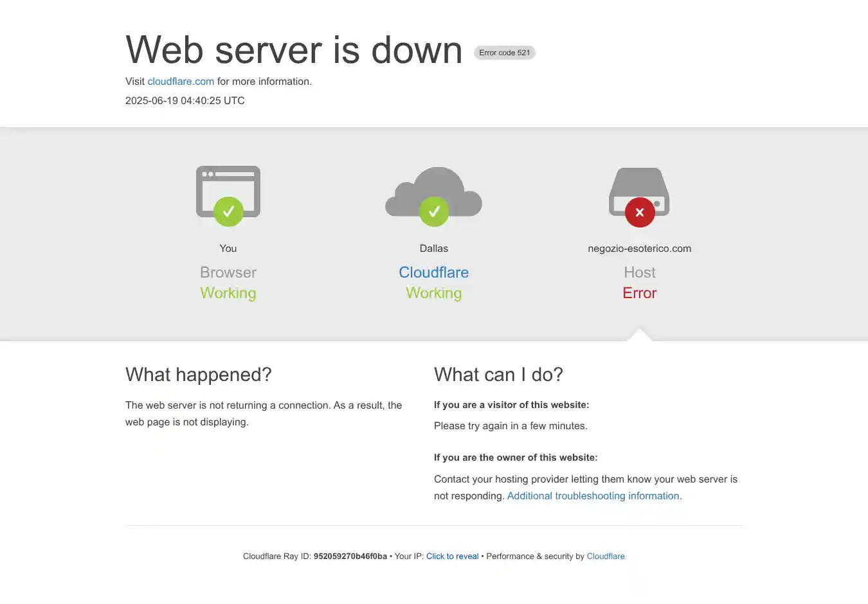Click the 2025-06-19 UTC timestamp
Viewport: 868px width, 604px height.
pyautogui.click(x=185, y=101)
